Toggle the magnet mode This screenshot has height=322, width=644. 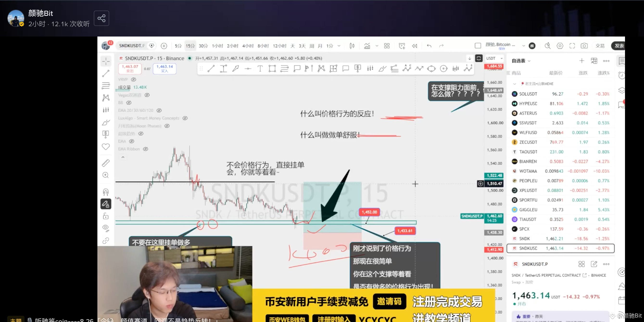pos(106,192)
